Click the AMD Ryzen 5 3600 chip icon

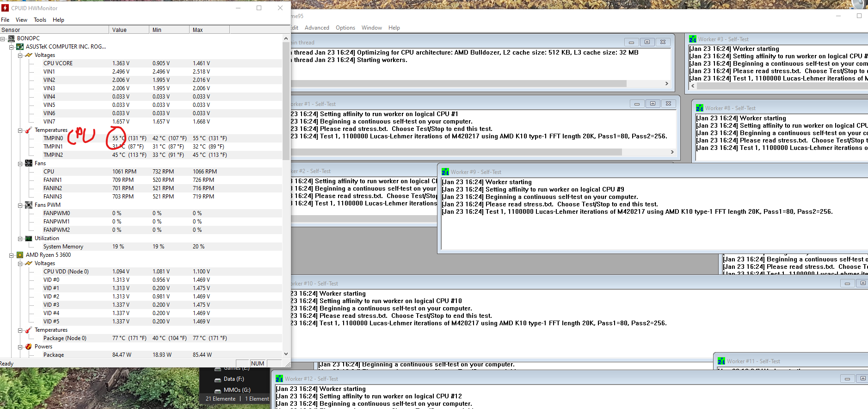(x=20, y=255)
